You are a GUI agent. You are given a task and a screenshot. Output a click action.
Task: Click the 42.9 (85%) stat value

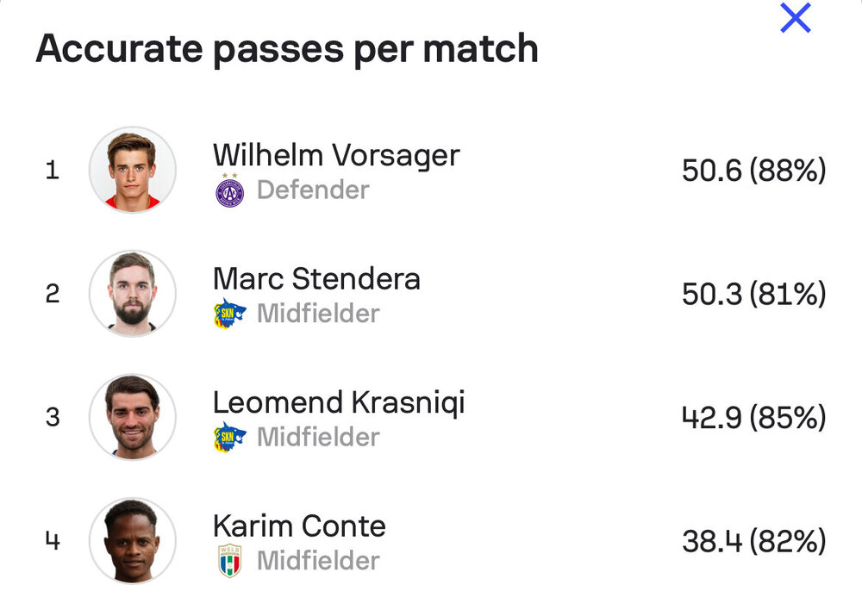click(753, 417)
